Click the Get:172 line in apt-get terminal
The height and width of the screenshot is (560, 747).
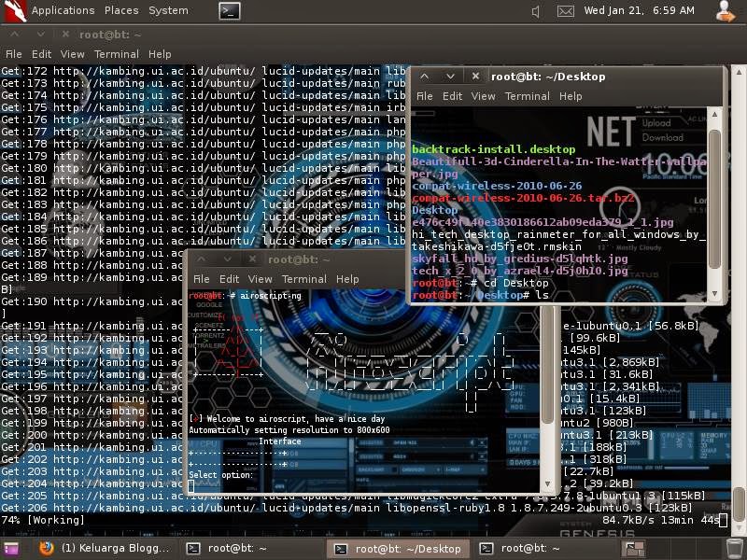[204, 72]
